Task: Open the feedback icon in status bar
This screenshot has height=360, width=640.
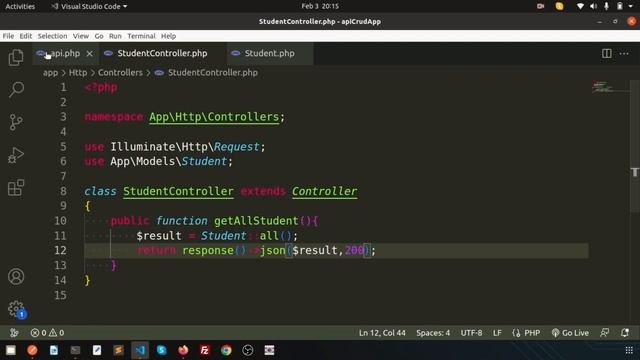Action: [604, 333]
